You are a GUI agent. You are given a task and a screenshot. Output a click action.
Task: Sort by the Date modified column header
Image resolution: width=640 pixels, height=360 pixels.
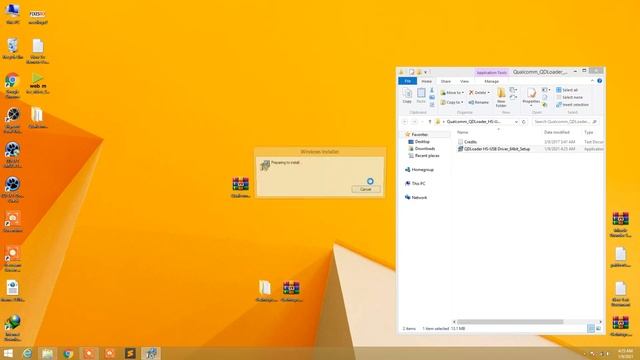[557, 132]
